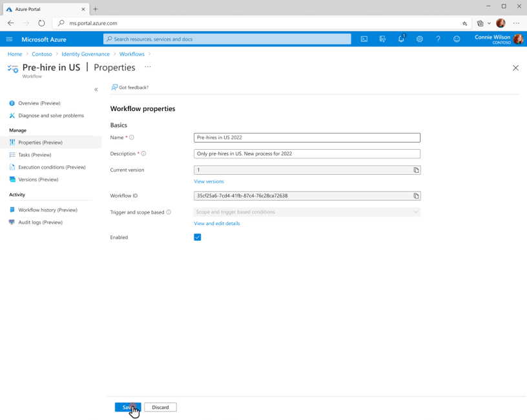Open browser settings and more menu
The image size is (527, 420).
516,23
